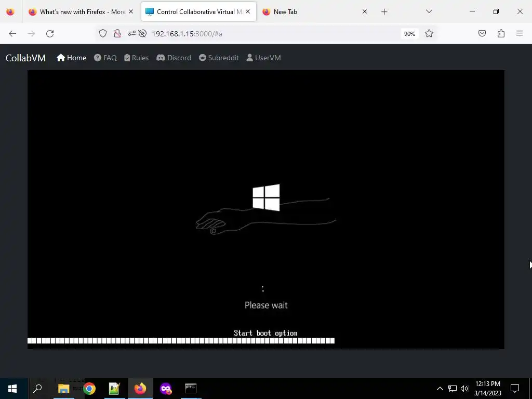Image resolution: width=532 pixels, height=399 pixels.
Task: Click the 90% zoom level indicator
Action: pyautogui.click(x=409, y=34)
